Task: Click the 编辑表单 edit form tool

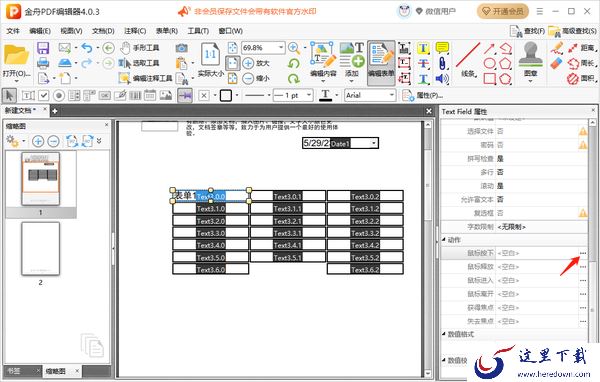Action: (381, 62)
